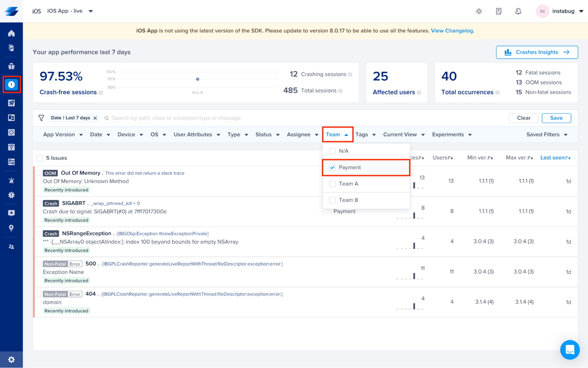Viewport: 588px width, 368px height.
Task: Collapse the Team filter dropdown
Action: 337,135
